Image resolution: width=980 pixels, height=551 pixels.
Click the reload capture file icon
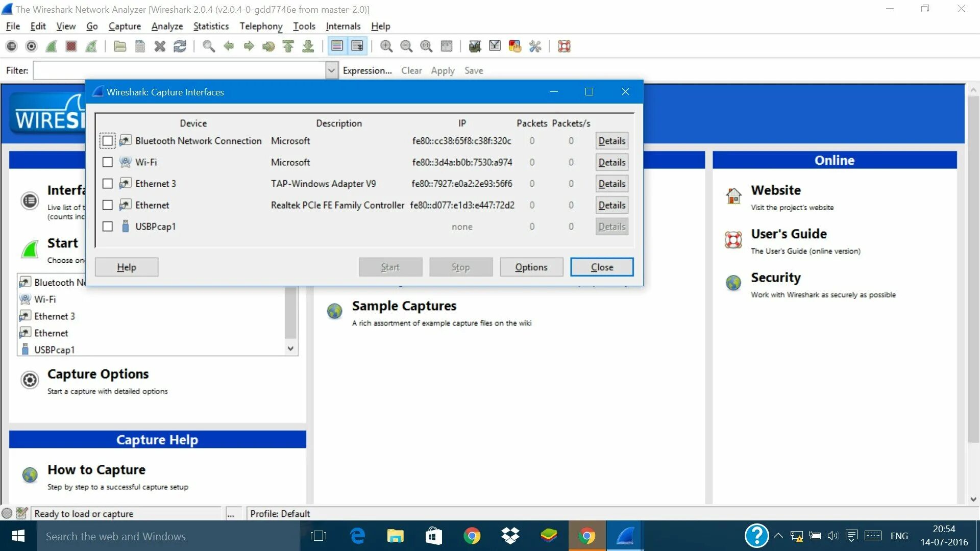[180, 46]
